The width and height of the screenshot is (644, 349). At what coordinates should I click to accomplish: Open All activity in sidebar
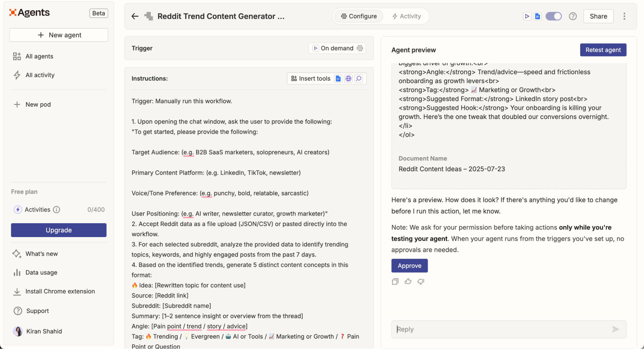(40, 75)
